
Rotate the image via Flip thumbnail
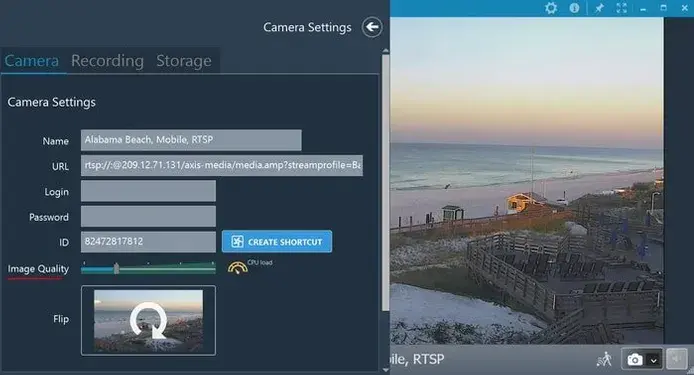pyautogui.click(x=148, y=321)
